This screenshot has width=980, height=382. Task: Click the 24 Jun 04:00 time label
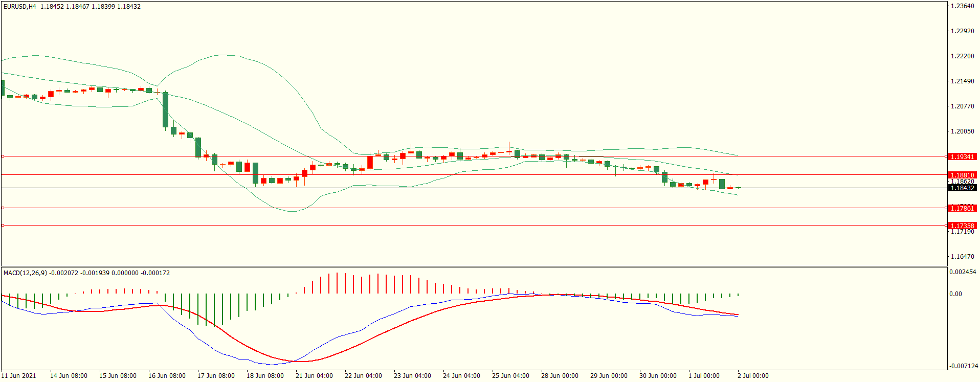click(461, 376)
